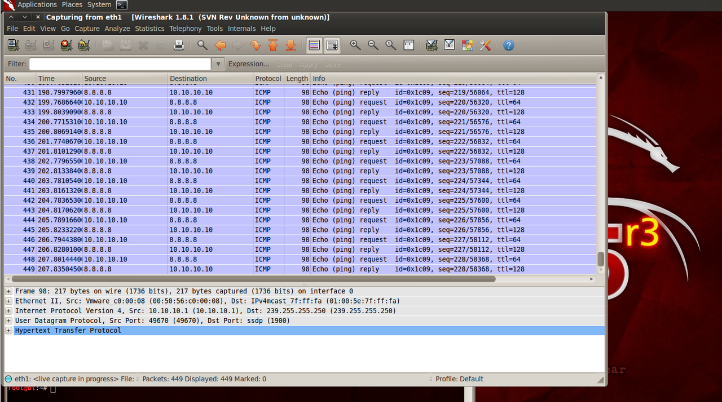
Task: Restart the running live capture
Action: (84, 45)
